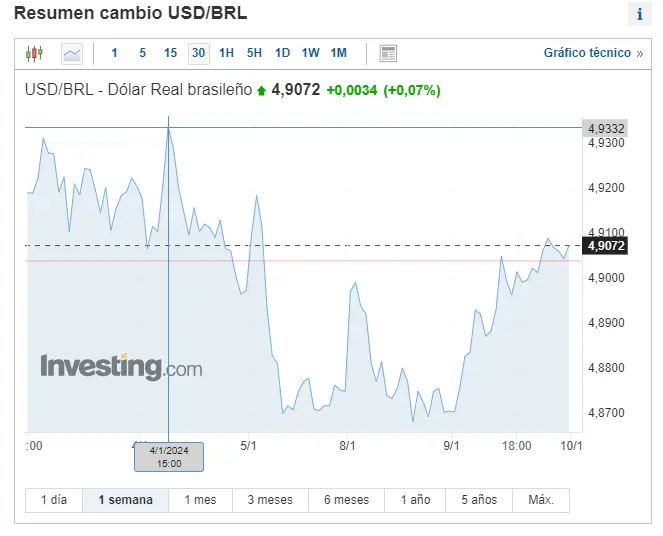Select the area line chart icon
The width and height of the screenshot is (663, 536).
72,54
